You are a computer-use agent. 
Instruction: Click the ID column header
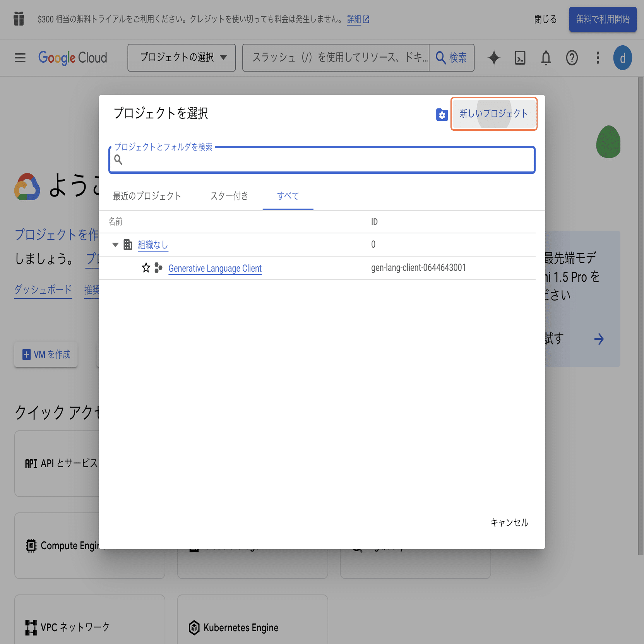point(374,221)
